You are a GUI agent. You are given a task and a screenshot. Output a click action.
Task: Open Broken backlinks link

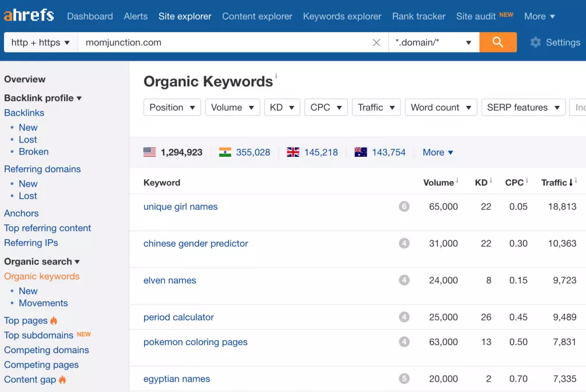pyautogui.click(x=34, y=151)
